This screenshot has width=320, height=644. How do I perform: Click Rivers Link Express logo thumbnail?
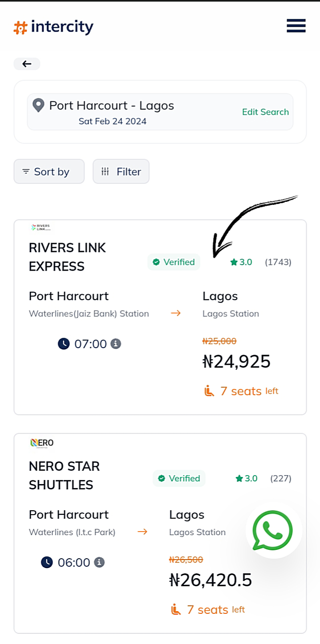(x=41, y=228)
